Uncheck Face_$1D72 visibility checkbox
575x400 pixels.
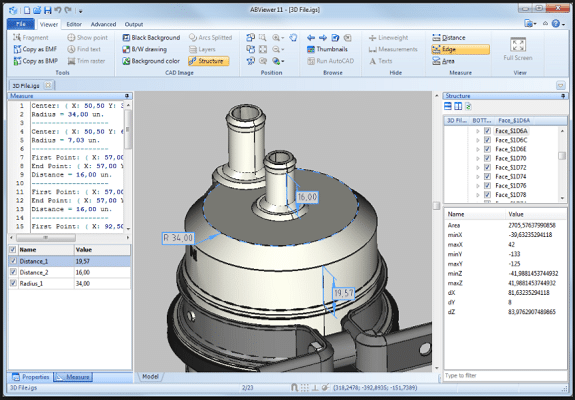[x=487, y=168]
